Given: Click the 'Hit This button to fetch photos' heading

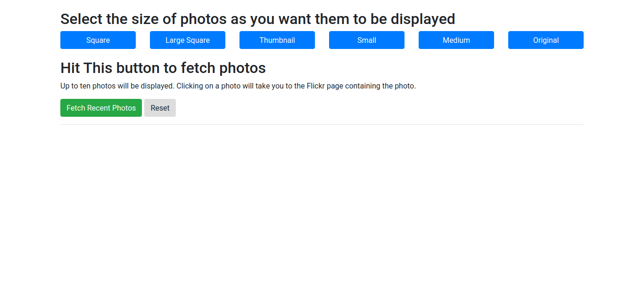Looking at the screenshot, I should 163,68.
